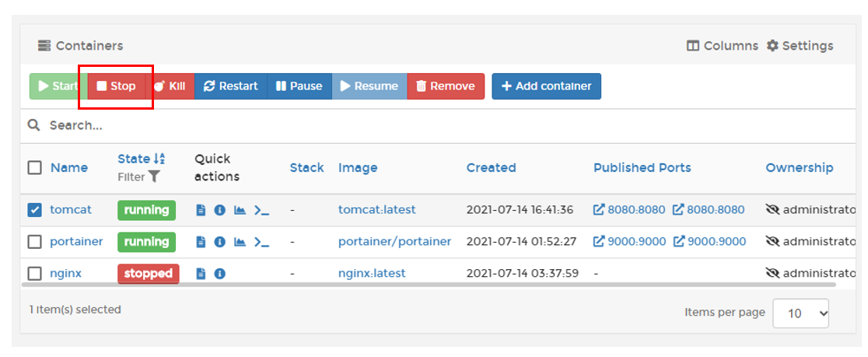Open the portainer container link
The width and height of the screenshot is (868, 357).
click(76, 242)
